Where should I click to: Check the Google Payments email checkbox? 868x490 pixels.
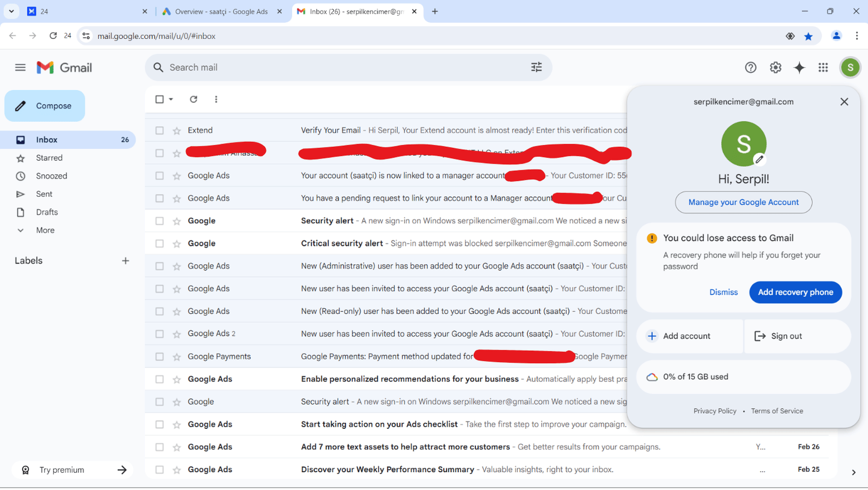pos(160,357)
